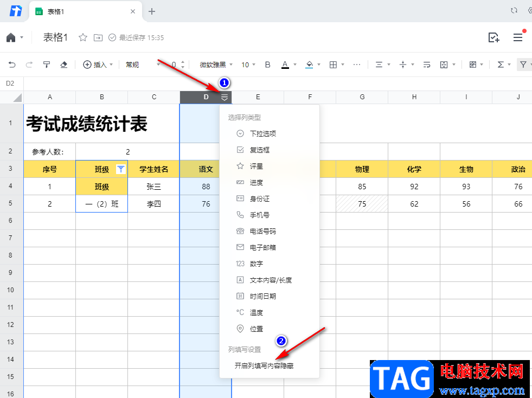
Task: Open the more options ellipsis
Action: coord(357,65)
